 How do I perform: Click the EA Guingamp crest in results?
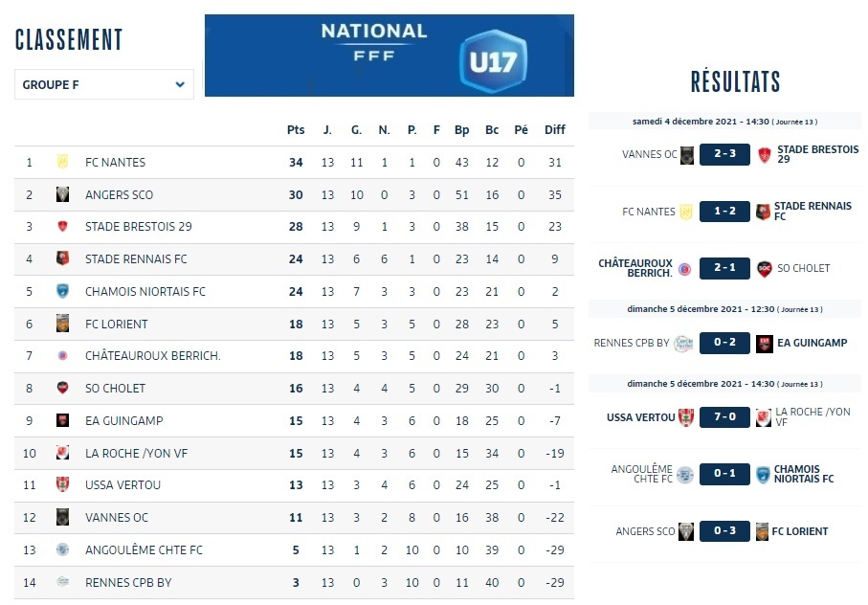(765, 343)
